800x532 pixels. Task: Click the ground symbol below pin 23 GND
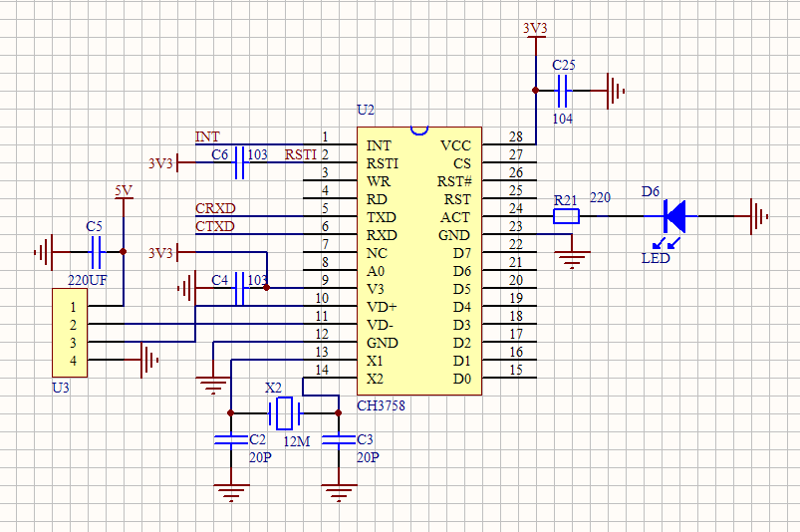coord(571,259)
